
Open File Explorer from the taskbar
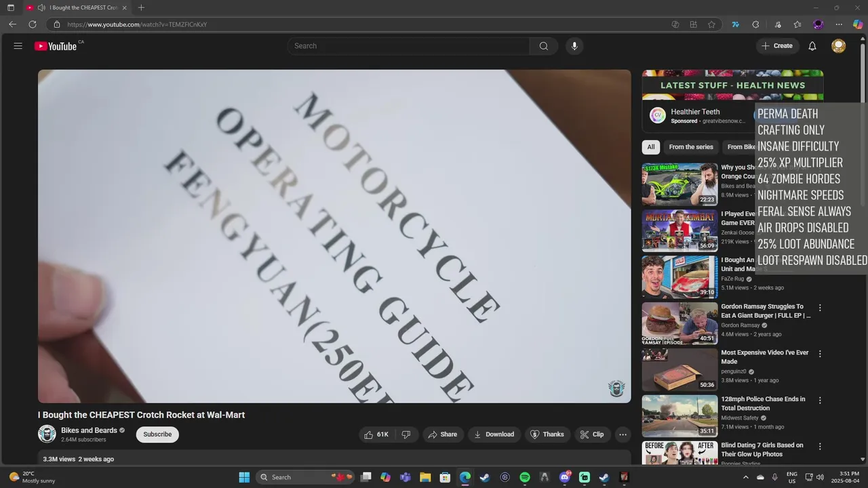click(425, 477)
